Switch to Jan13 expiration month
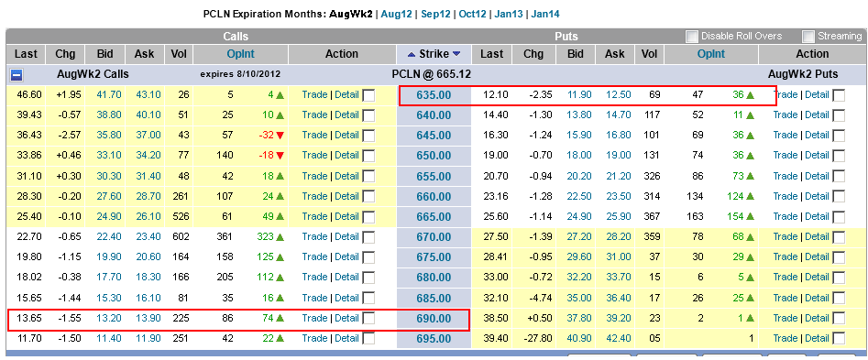This screenshot has height=360, width=868. click(x=508, y=15)
